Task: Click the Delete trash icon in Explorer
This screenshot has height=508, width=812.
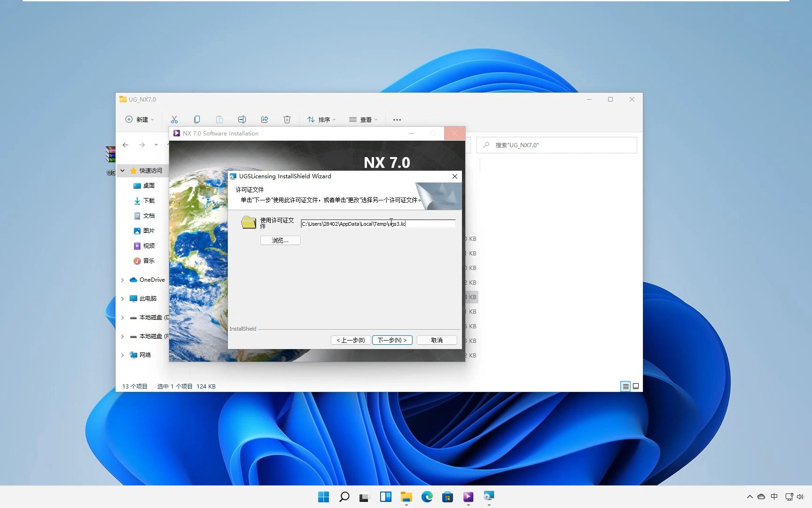Action: tap(287, 119)
